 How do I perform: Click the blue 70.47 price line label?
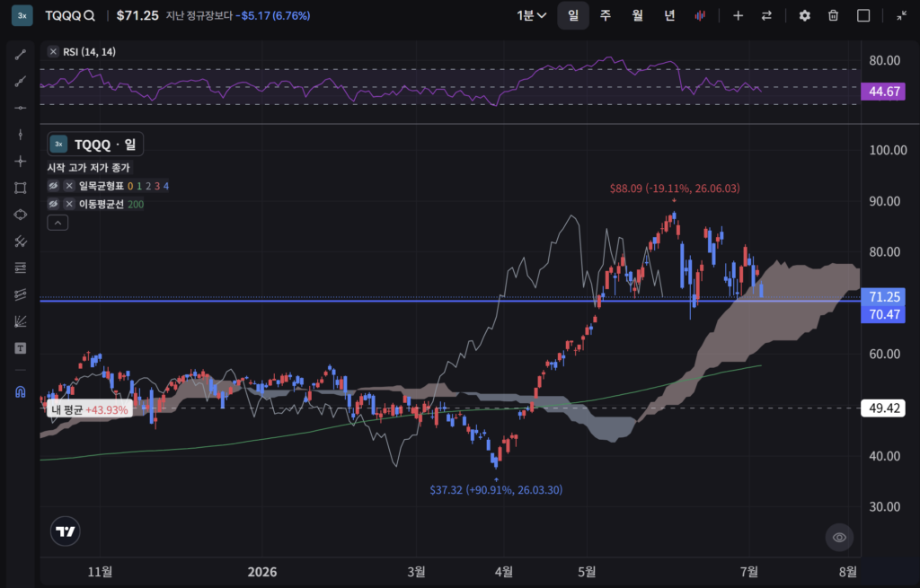pyautogui.click(x=884, y=314)
